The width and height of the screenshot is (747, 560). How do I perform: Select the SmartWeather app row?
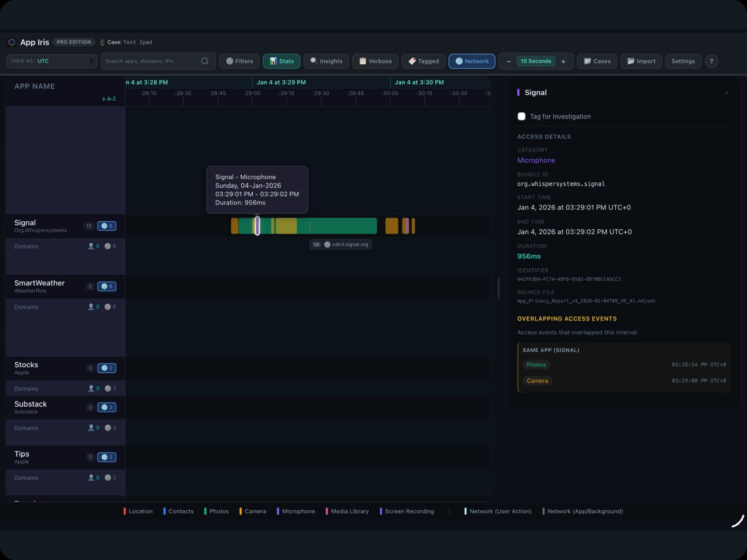[65, 286]
